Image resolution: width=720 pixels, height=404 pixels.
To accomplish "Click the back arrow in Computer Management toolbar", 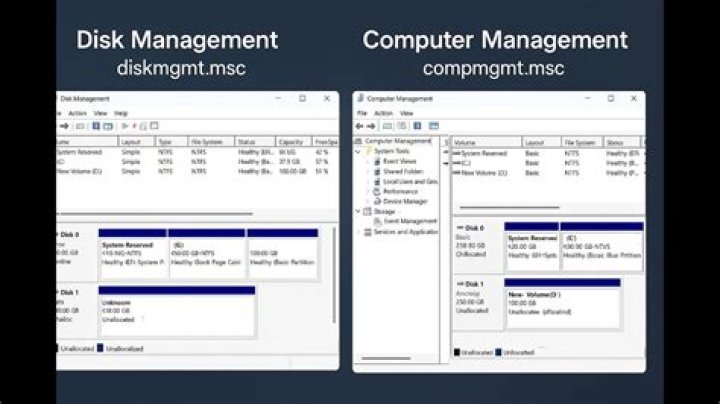I will pyautogui.click(x=360, y=126).
